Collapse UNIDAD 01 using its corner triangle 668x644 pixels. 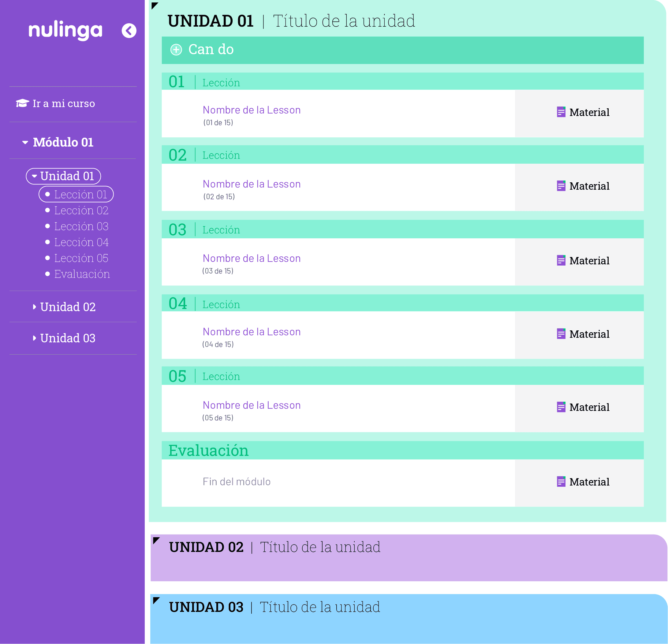point(155,6)
